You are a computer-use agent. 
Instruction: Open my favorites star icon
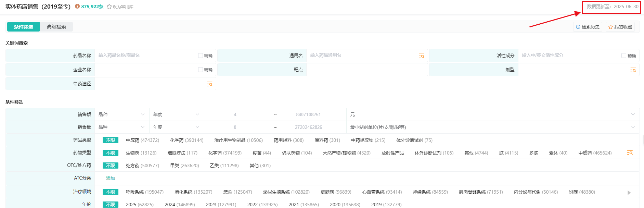pyautogui.click(x=610, y=27)
